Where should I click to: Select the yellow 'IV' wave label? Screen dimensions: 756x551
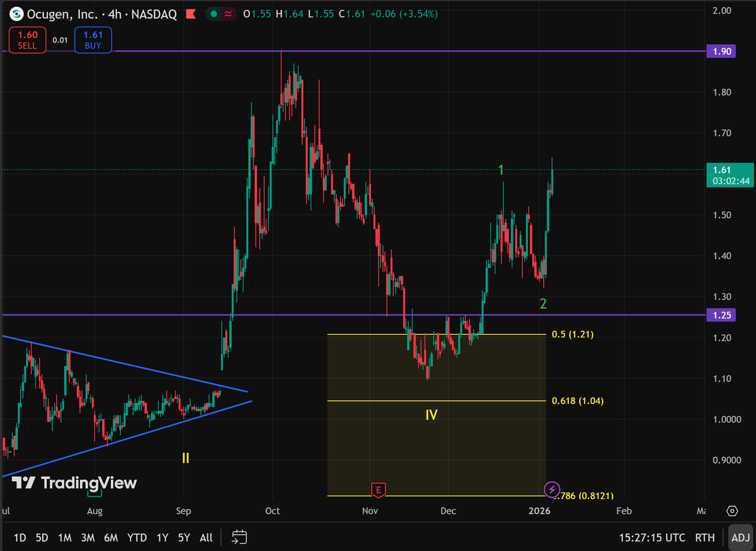[432, 415]
